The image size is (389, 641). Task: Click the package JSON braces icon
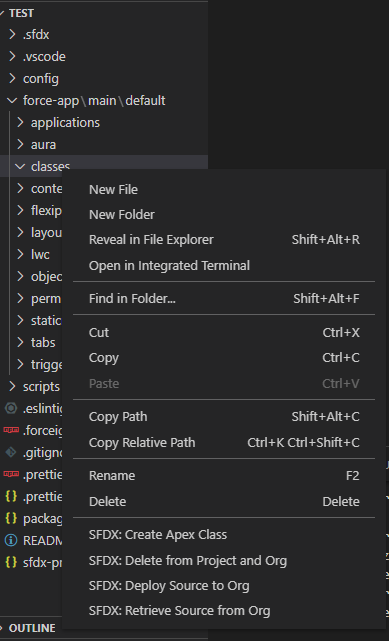(11, 518)
